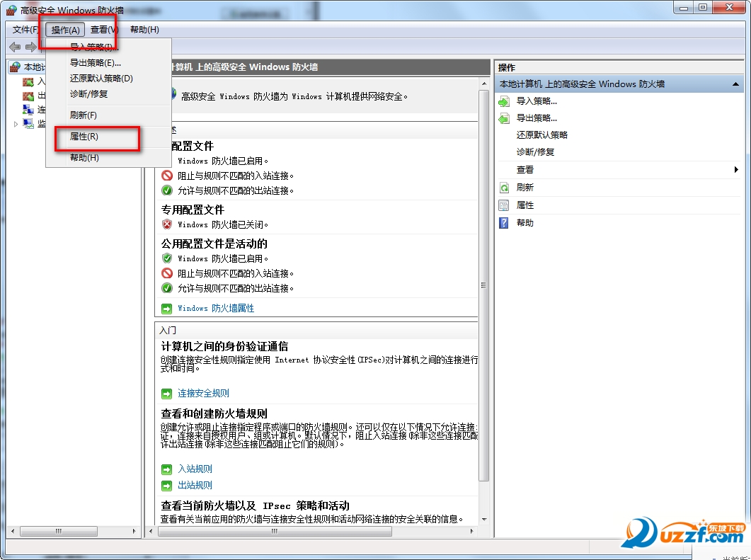Click the center pane horizontal scrollbar left arrow
The image size is (751, 560).
pos(151,531)
